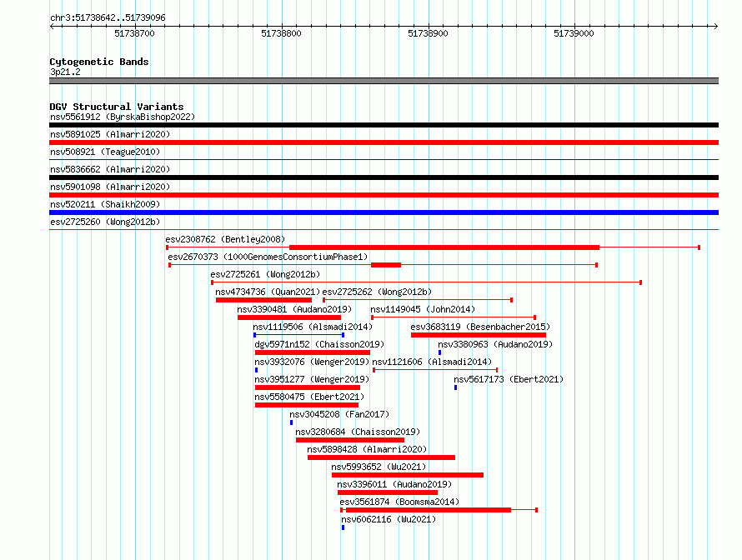
Task: Click nsv5993652 (Wu2021) label
Action: click(x=379, y=467)
